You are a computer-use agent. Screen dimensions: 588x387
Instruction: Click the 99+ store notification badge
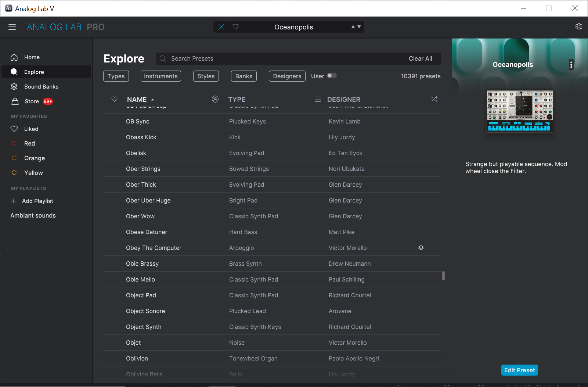48,101
